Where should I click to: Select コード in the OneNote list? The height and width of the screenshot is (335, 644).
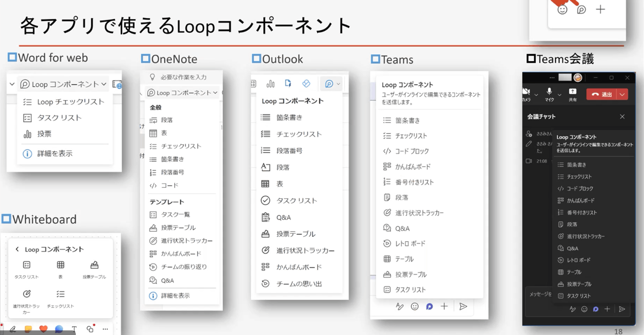pos(182,185)
